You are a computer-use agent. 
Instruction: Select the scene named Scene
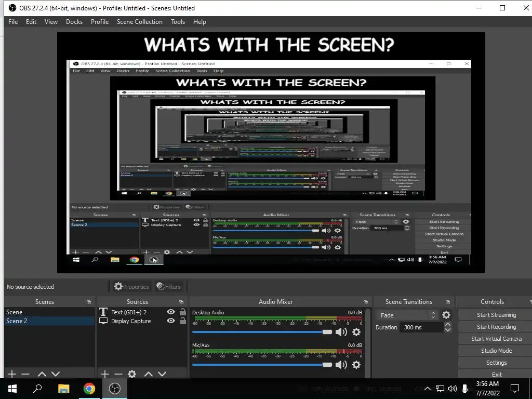click(49, 312)
